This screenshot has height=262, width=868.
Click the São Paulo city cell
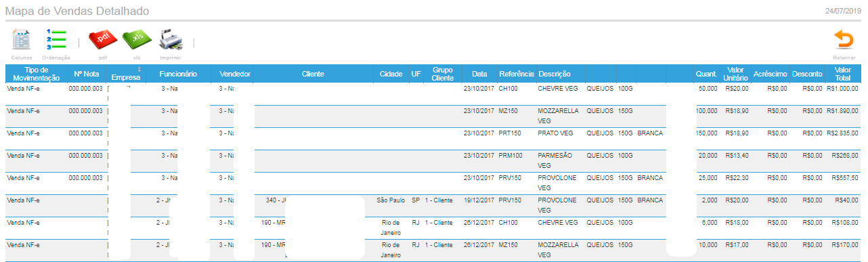pyautogui.click(x=391, y=200)
